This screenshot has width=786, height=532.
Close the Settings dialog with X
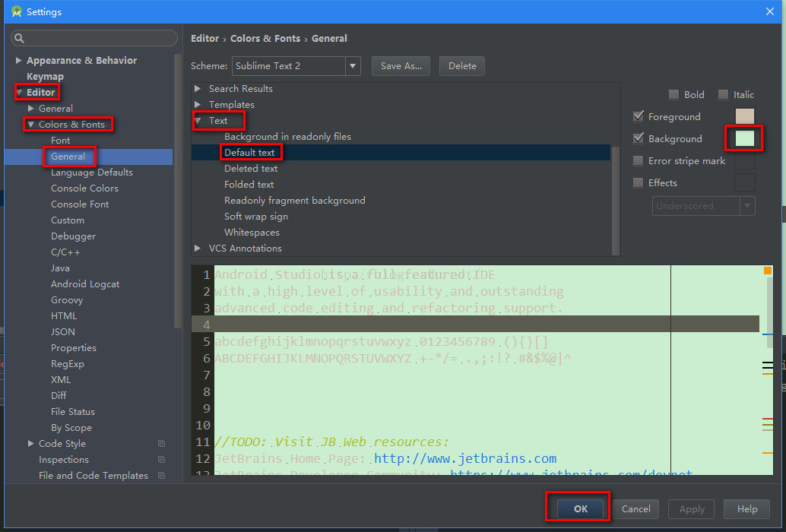coord(770,11)
